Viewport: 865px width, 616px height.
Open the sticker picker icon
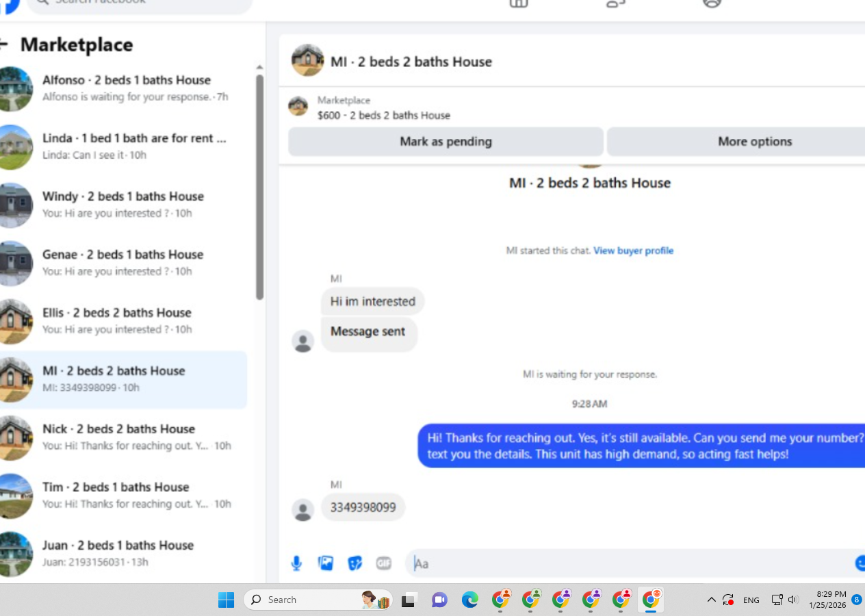354,563
